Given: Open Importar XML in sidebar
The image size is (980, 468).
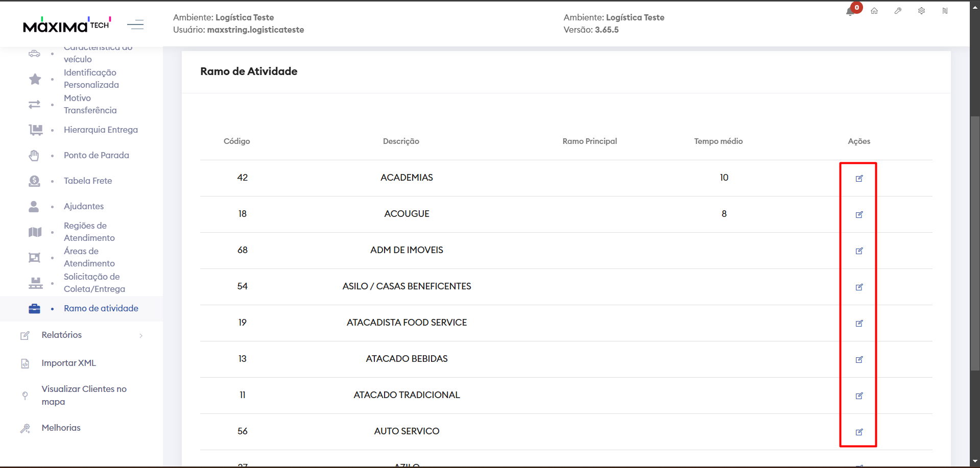Looking at the screenshot, I should [69, 363].
